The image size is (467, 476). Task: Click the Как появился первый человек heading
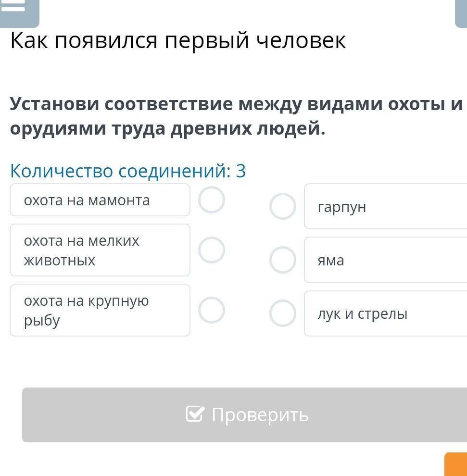(178, 41)
